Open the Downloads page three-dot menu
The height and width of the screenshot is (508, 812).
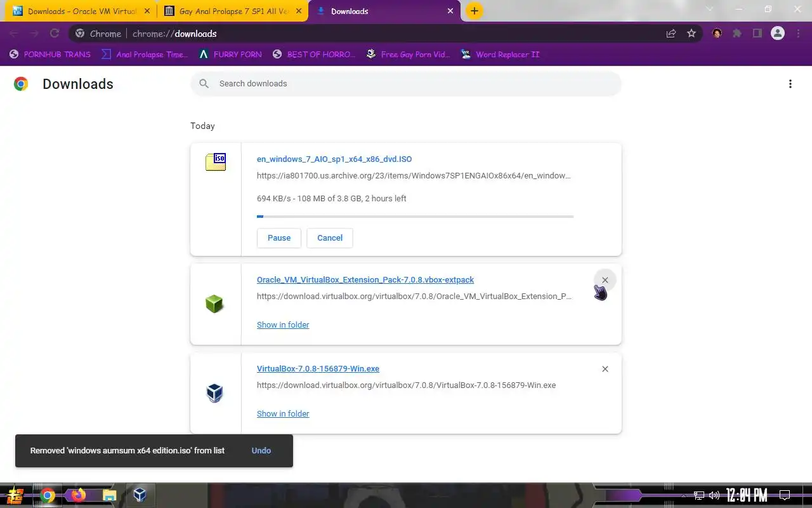tap(790, 84)
